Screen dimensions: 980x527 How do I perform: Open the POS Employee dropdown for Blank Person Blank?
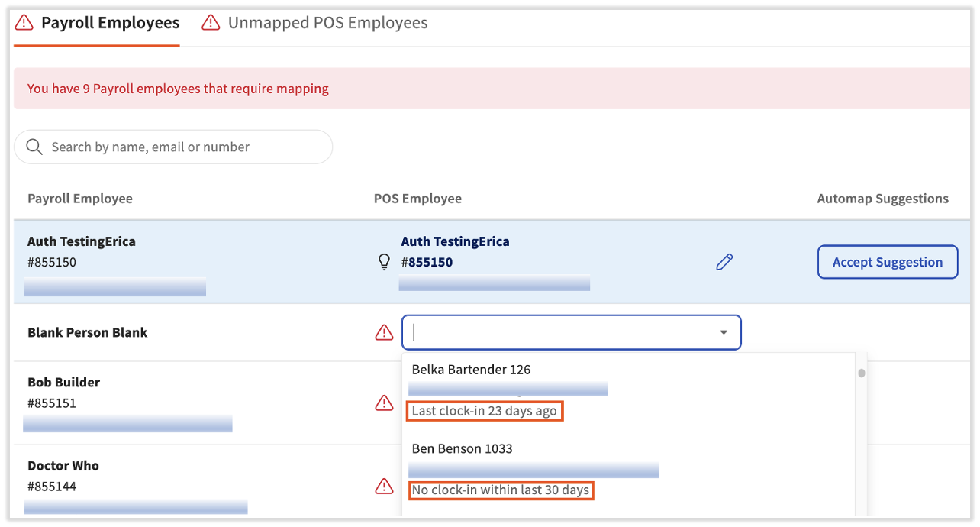pyautogui.click(x=571, y=332)
